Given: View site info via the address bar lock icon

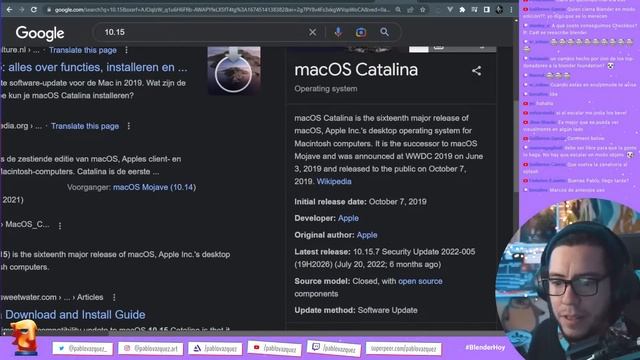Looking at the screenshot, I should click(x=49, y=10).
